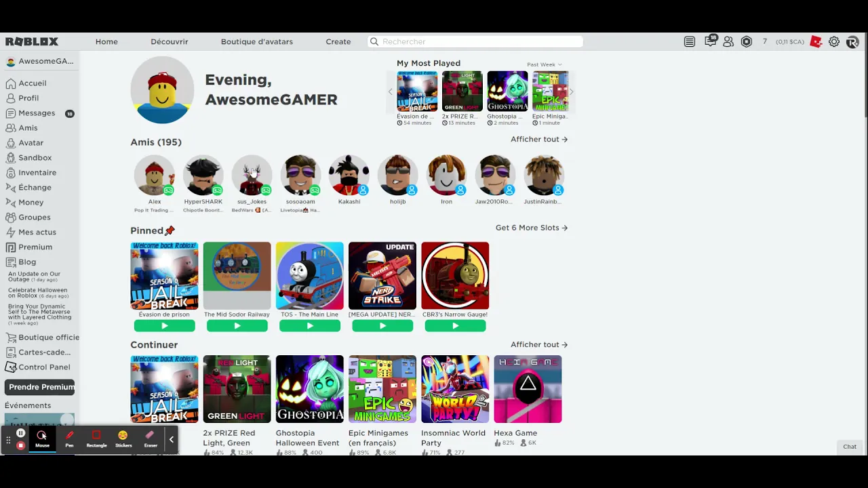Play pinned Évasion de prison game
Screen dimensions: 868x488
164,326
